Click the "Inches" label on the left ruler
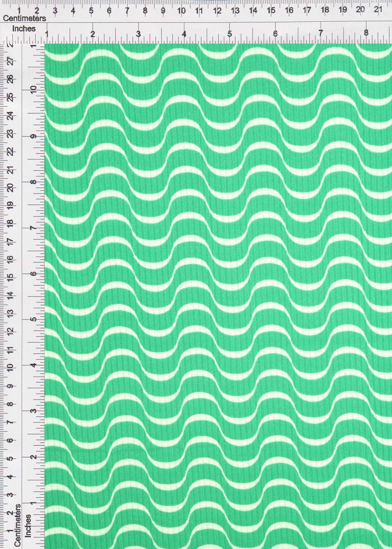 point(28,526)
